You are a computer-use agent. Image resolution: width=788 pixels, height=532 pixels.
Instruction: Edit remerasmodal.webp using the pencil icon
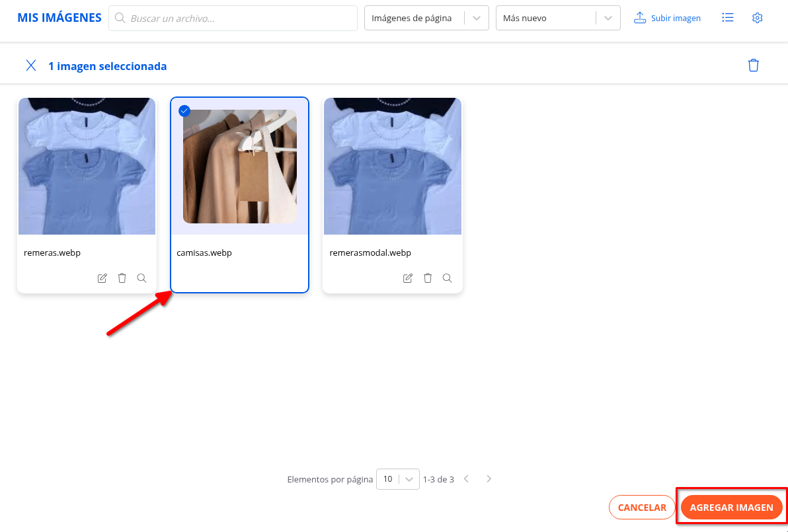(408, 278)
